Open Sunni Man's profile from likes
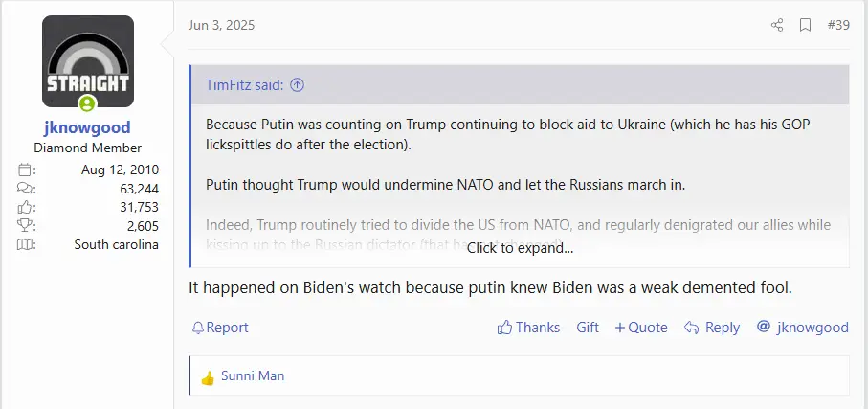868x409 pixels. pos(253,376)
